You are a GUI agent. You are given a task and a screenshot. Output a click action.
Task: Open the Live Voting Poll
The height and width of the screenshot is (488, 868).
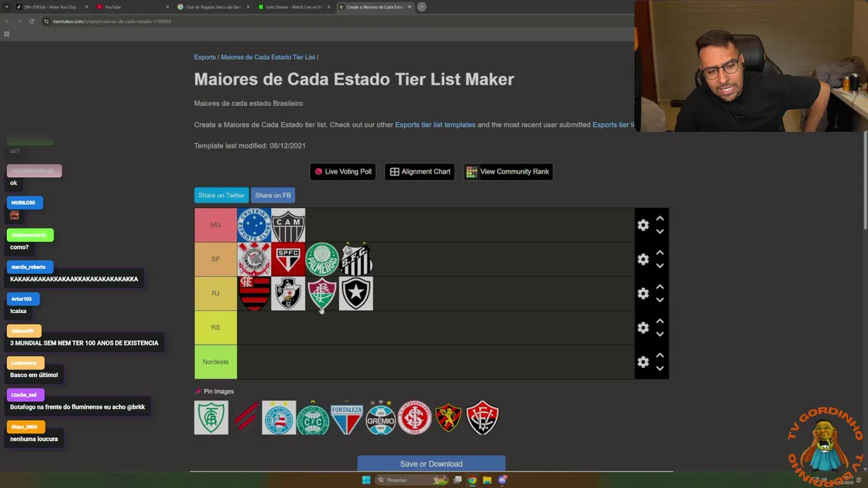(342, 171)
